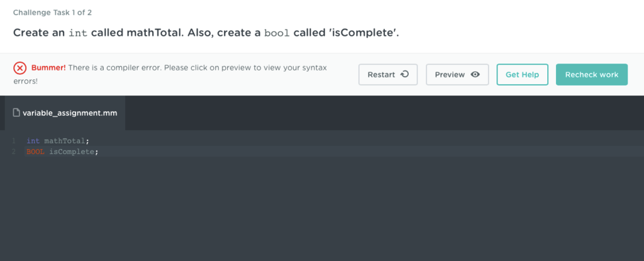Click the empty editor area below the code
Viewport: 644px width, 261px height.
click(314, 214)
